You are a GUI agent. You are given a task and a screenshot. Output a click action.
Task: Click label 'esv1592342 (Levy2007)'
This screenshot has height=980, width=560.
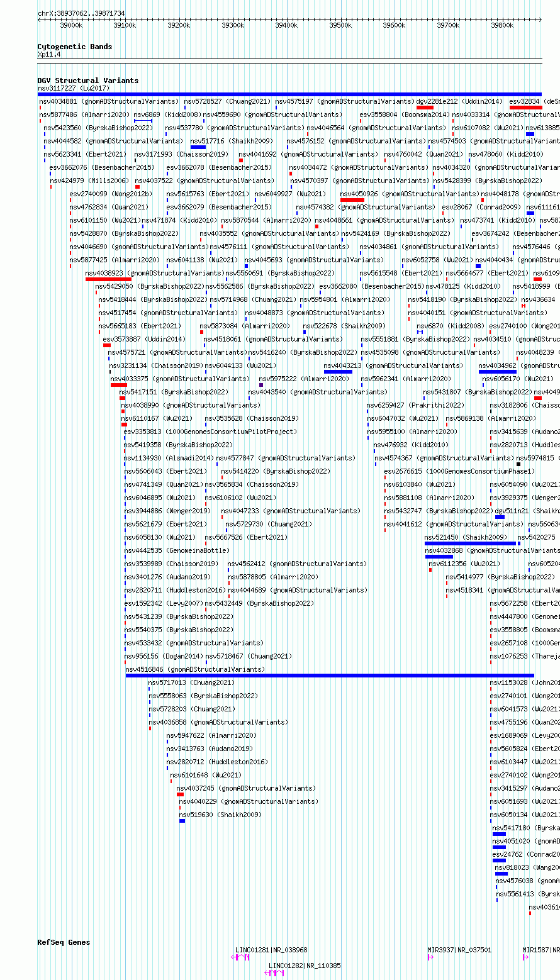pyautogui.click(x=164, y=603)
